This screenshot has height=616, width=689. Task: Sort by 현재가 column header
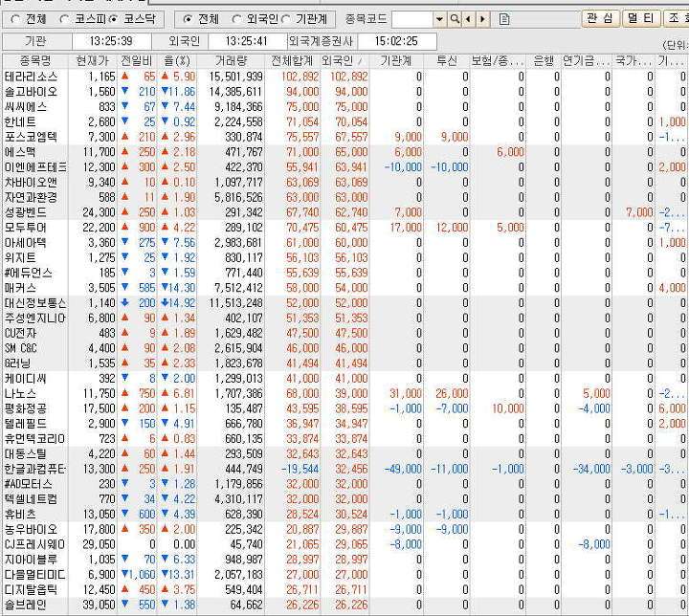(93, 60)
